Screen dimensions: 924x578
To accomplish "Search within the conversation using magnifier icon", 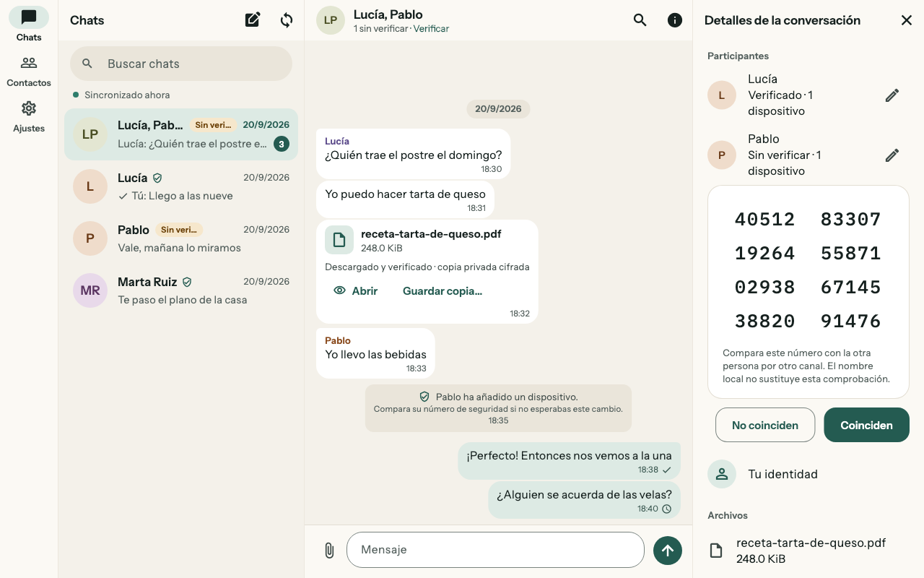I will pos(640,20).
